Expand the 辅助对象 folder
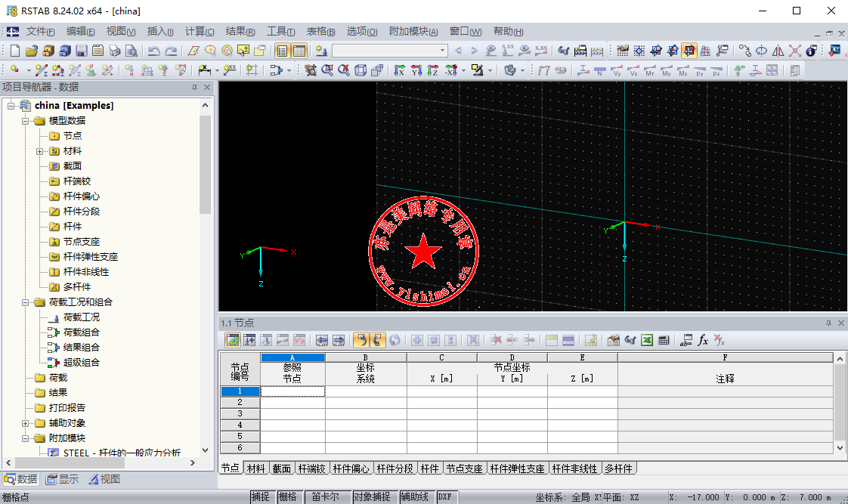Image resolution: width=848 pixels, height=504 pixels. 25,423
